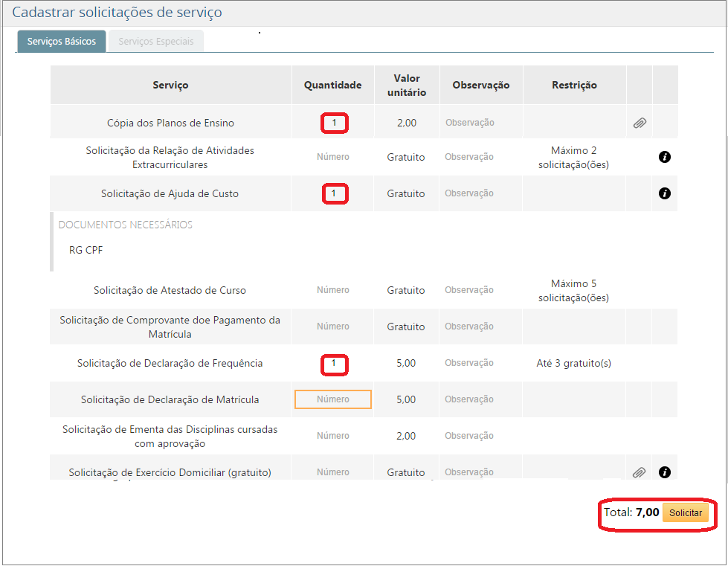Focus quantity field for Declaração de Matrícula
This screenshot has height=566, width=728.
(x=332, y=399)
